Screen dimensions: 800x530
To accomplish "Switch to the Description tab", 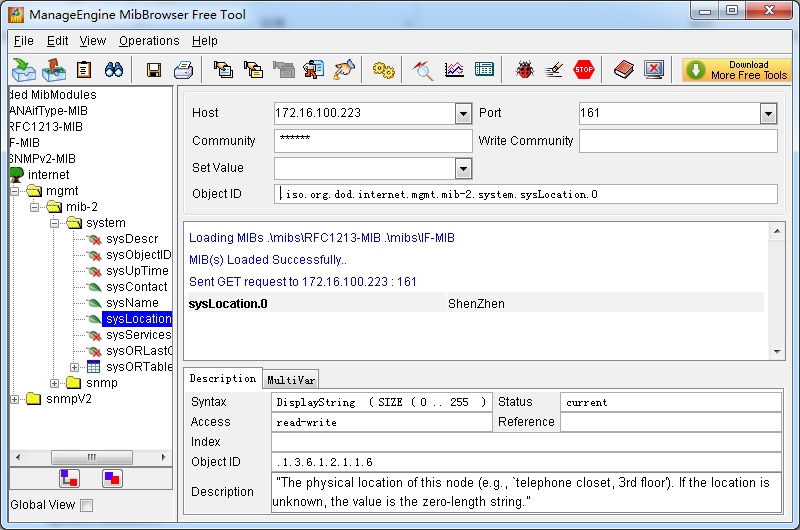I will pos(223,378).
